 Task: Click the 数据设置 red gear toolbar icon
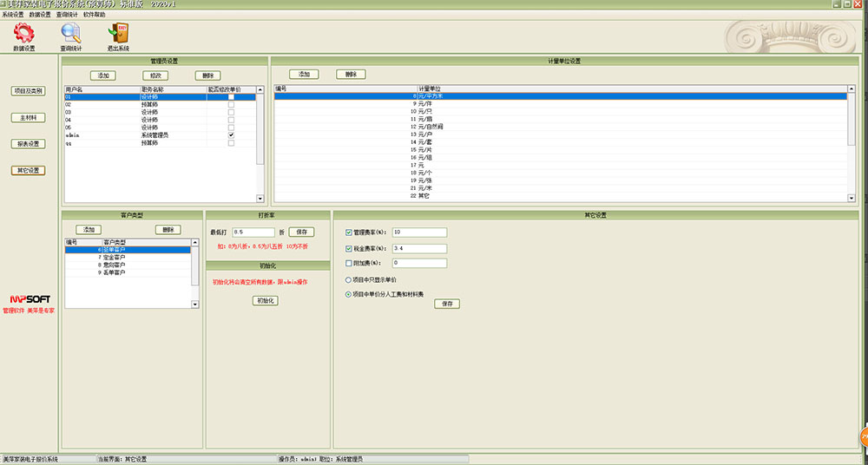[24, 34]
